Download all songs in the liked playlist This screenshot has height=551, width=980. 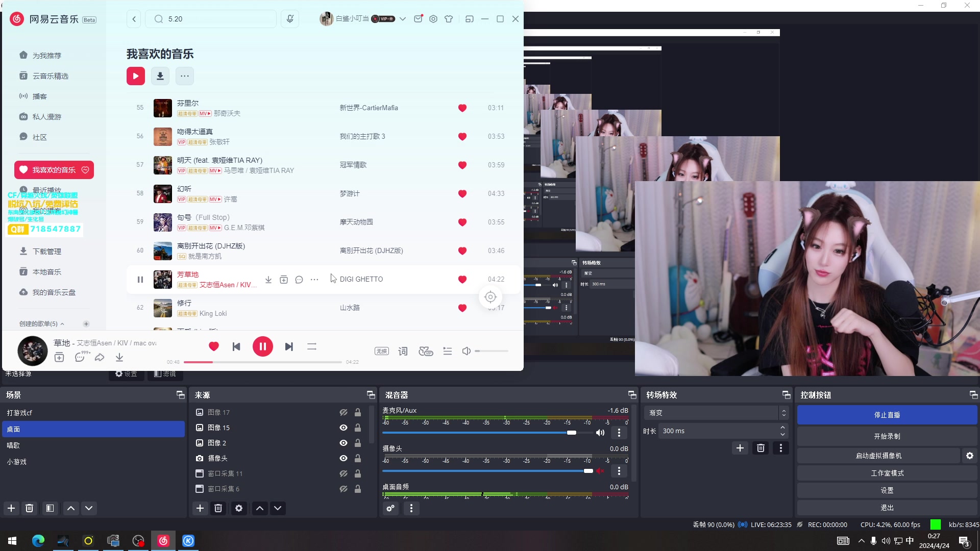click(x=160, y=76)
